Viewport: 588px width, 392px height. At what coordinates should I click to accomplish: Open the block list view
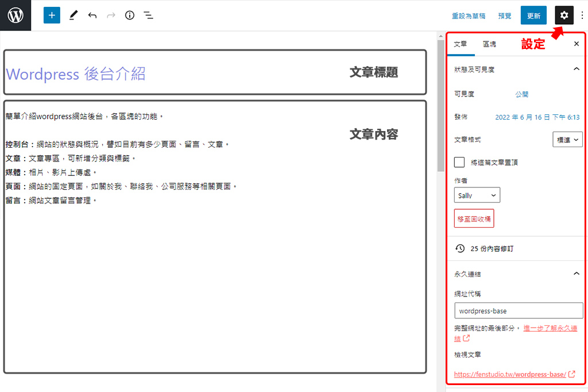pyautogui.click(x=149, y=16)
